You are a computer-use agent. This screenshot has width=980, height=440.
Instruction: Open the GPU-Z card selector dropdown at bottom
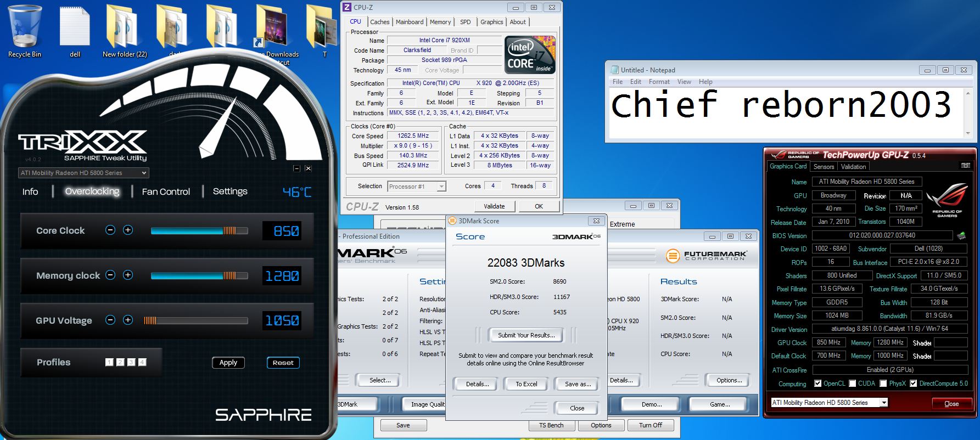(830, 403)
